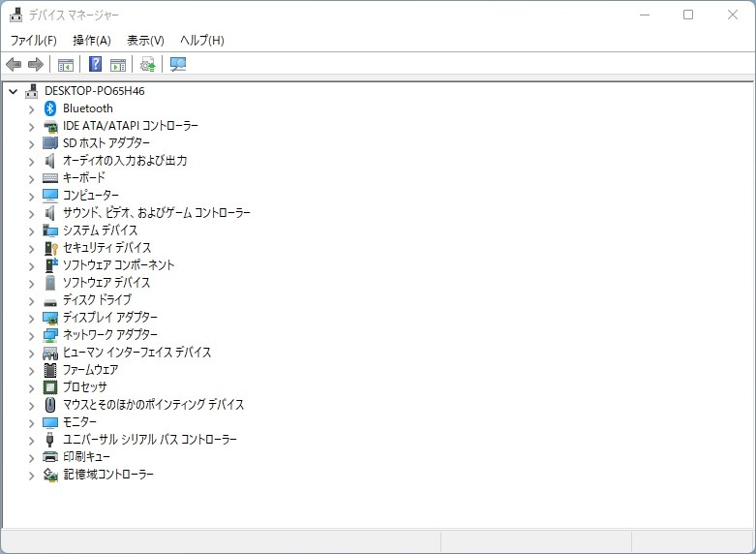Click the ユニバーサル シリアル バス コントローラー USB icon
Screen dimensions: 756x554
[x=49, y=440]
